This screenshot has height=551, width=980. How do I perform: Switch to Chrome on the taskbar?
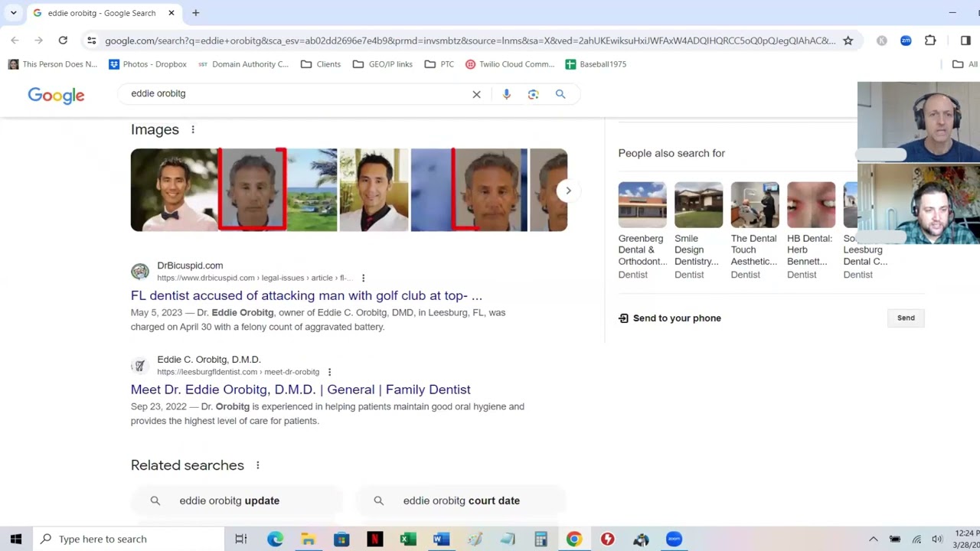pyautogui.click(x=574, y=539)
